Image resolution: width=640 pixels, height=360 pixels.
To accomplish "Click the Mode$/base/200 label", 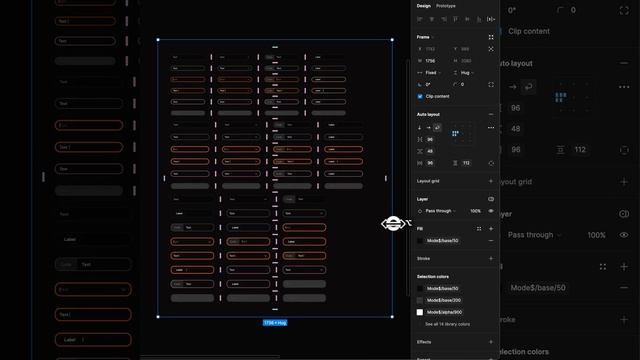I will click(x=444, y=300).
